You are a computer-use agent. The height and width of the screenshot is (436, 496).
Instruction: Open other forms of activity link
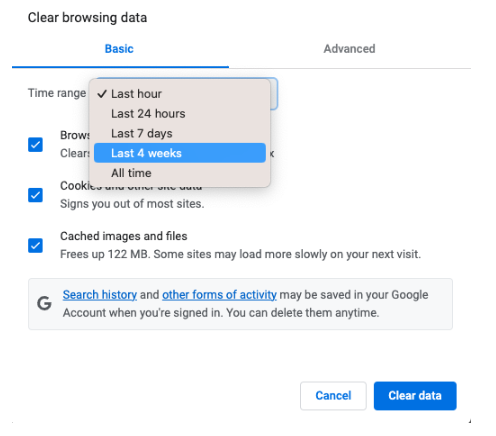coord(219,295)
